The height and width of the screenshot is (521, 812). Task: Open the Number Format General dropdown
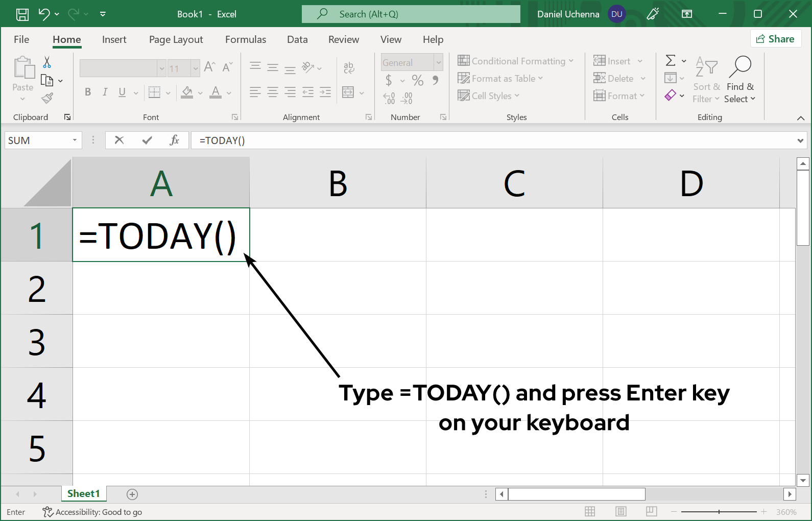coord(438,62)
